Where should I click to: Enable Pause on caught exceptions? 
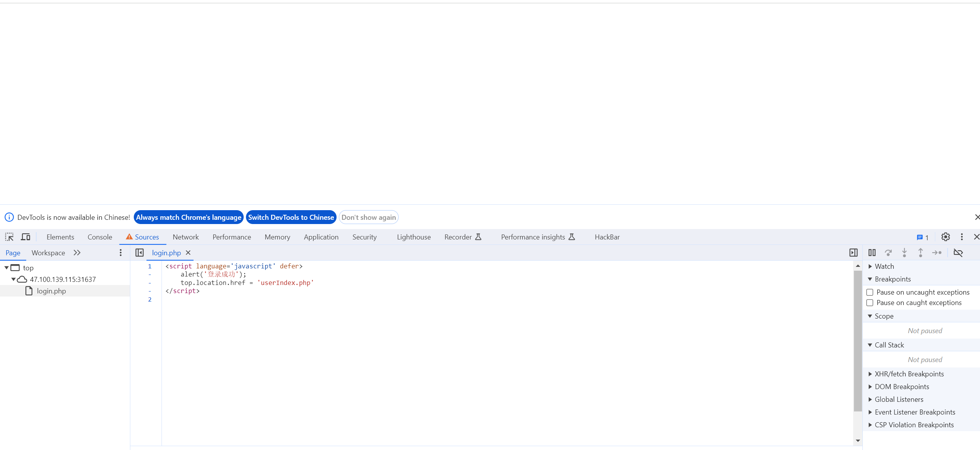pos(870,303)
